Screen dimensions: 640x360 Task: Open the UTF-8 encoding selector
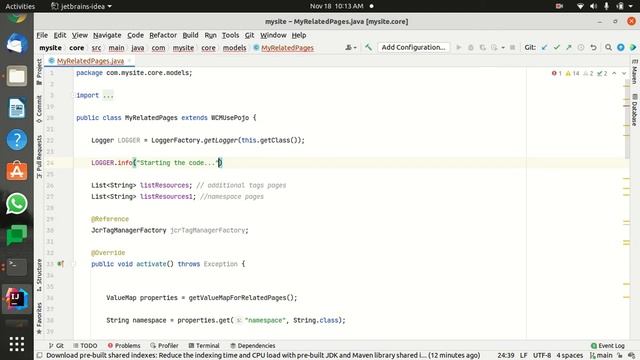(x=542, y=356)
